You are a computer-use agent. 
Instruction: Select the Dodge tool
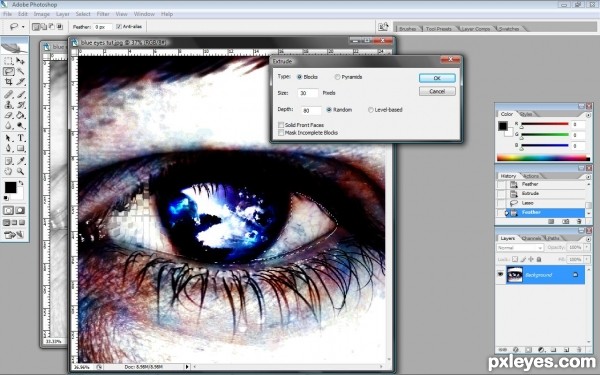point(20,125)
